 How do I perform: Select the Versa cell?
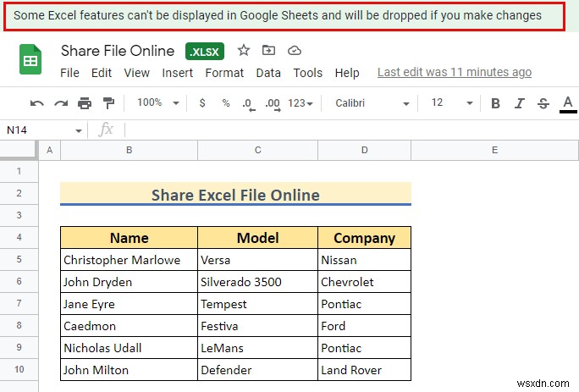pos(257,260)
